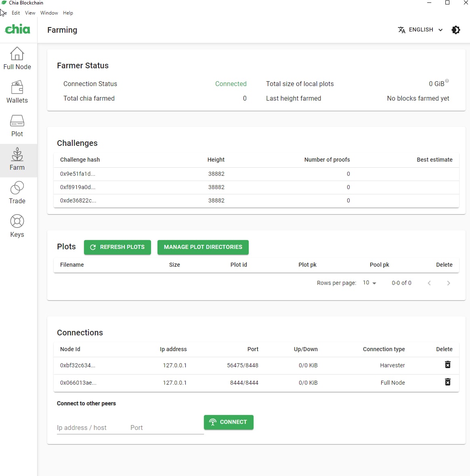This screenshot has height=476, width=470.
Task: Click node id 0x066013ae...
Action: click(78, 383)
